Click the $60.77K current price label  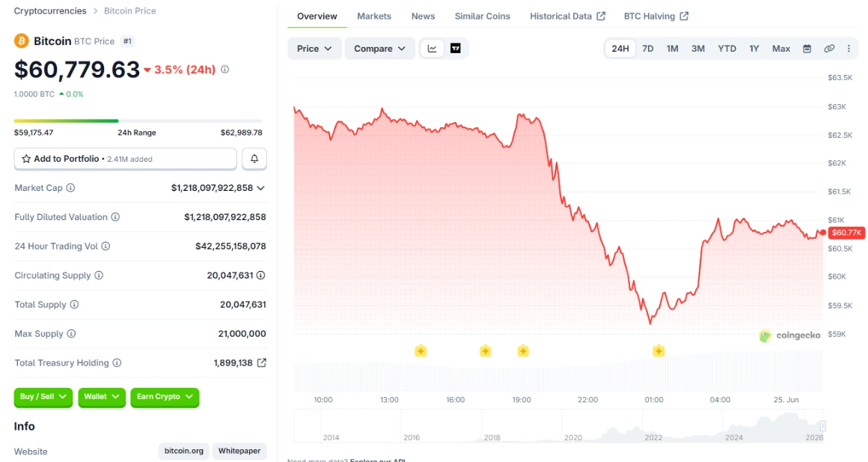(x=846, y=233)
